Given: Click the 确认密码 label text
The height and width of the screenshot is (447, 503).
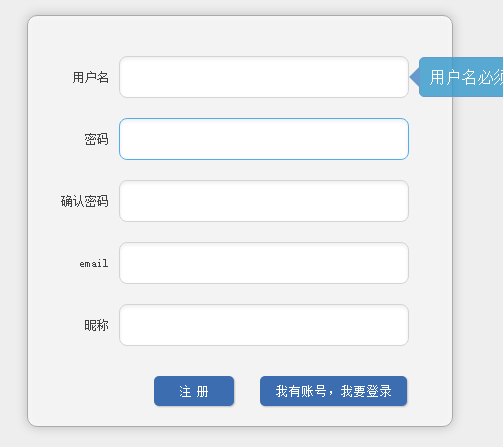Looking at the screenshot, I should 85,201.
